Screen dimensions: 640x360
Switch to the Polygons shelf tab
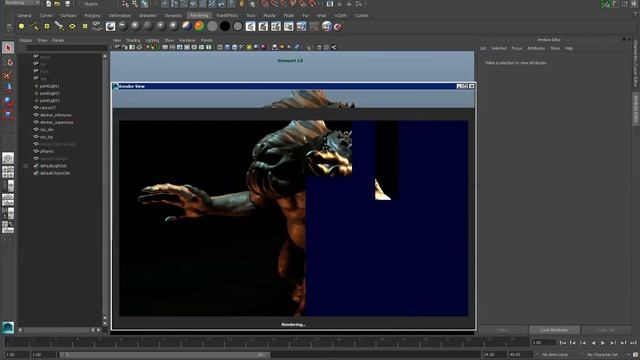(92, 16)
